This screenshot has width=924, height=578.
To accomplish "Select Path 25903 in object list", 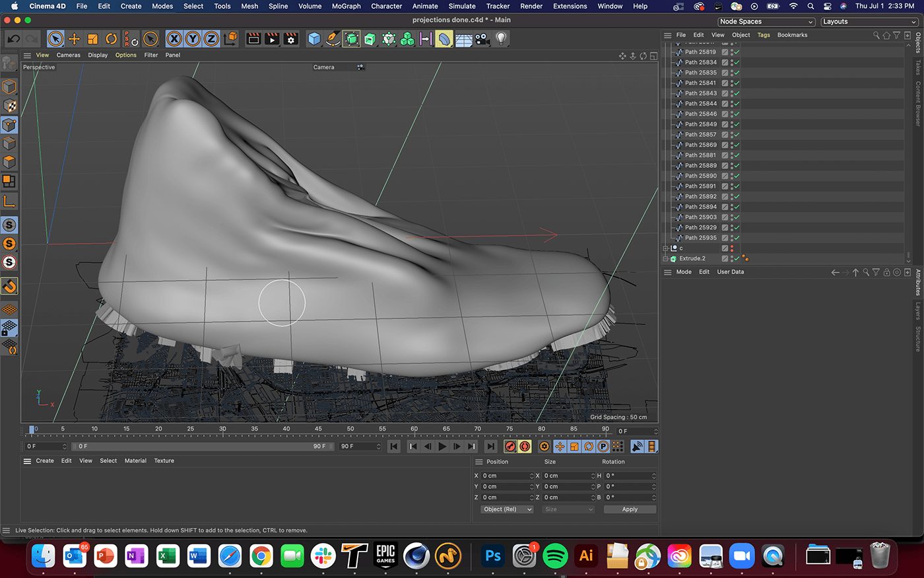I will [x=700, y=217].
